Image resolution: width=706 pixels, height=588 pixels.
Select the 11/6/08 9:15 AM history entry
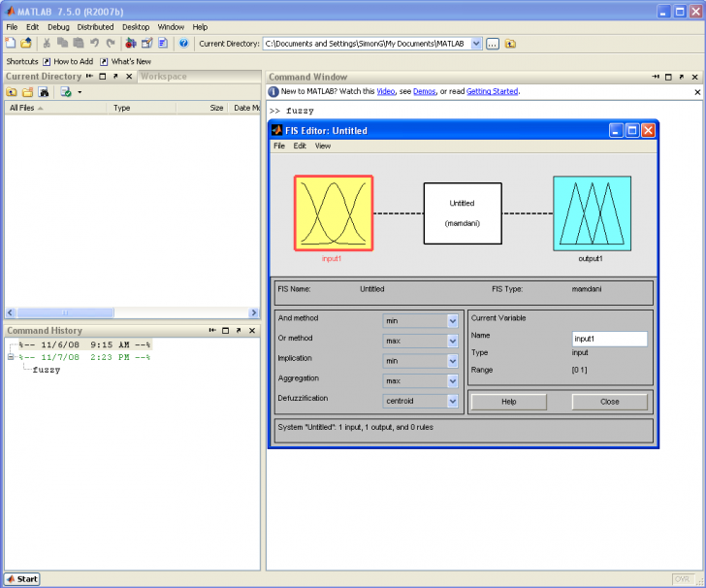point(84,344)
